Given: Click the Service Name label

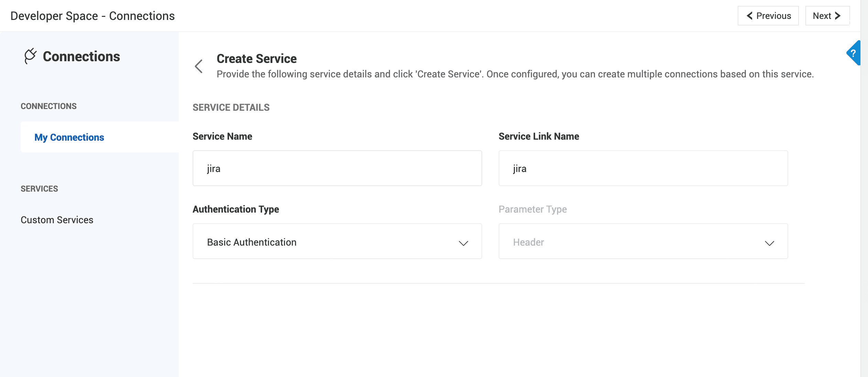Looking at the screenshot, I should coord(222,136).
